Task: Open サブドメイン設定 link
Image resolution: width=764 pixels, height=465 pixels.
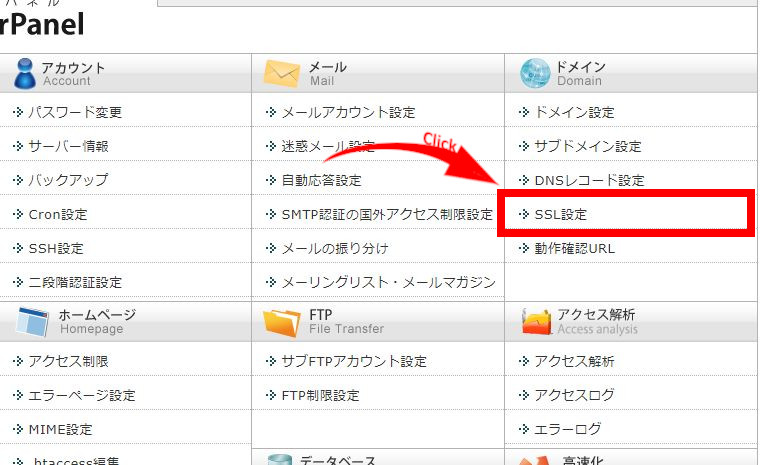Action: click(x=588, y=146)
